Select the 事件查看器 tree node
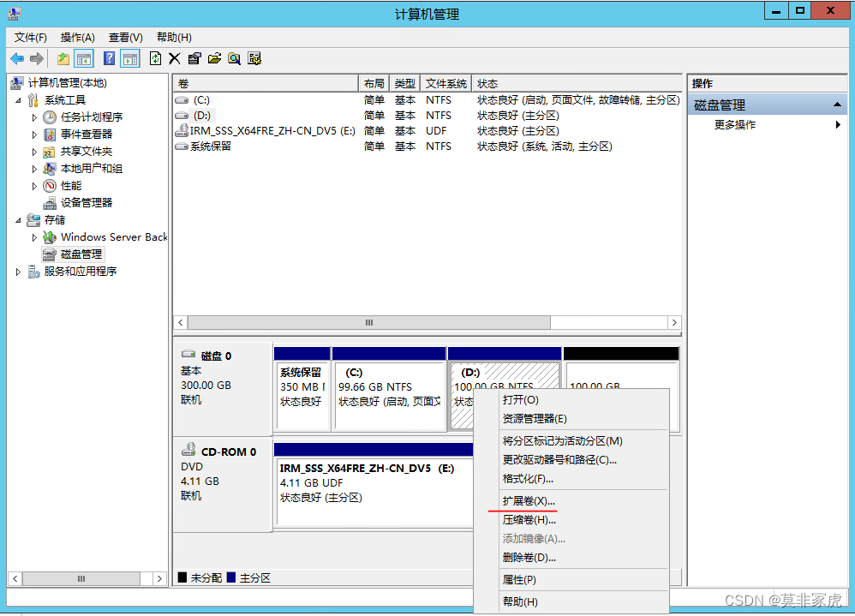The width and height of the screenshot is (855, 616). [87, 135]
